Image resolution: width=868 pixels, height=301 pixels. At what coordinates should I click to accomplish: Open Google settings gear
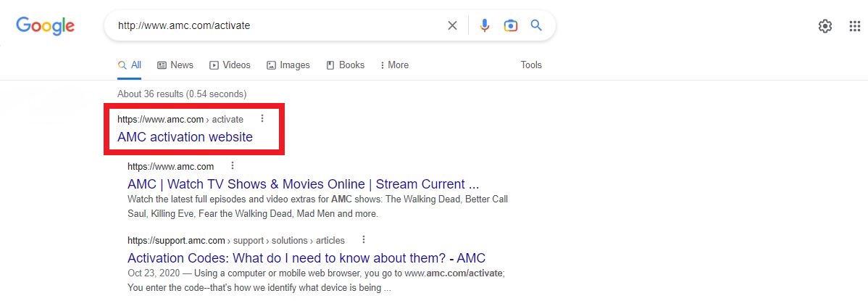(x=825, y=27)
